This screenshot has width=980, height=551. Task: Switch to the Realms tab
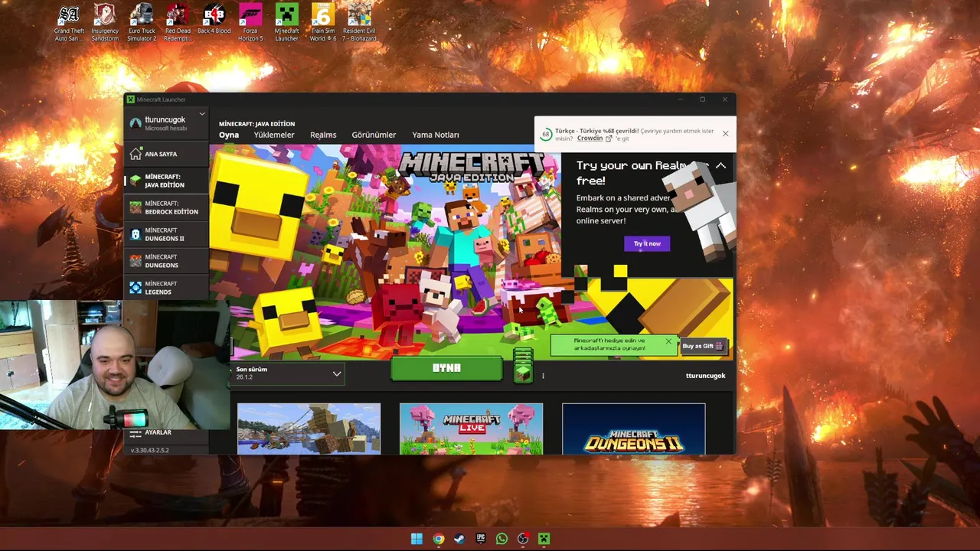(323, 135)
